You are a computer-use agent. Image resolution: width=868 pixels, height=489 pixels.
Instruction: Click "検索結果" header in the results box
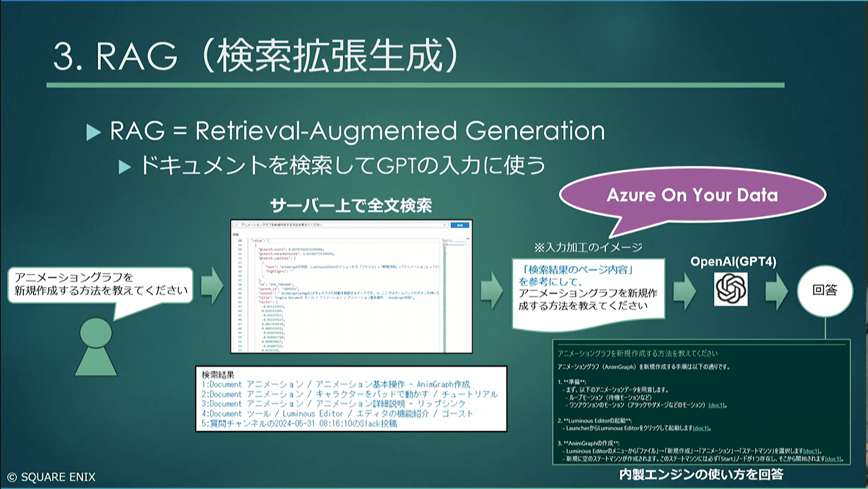tap(218, 374)
